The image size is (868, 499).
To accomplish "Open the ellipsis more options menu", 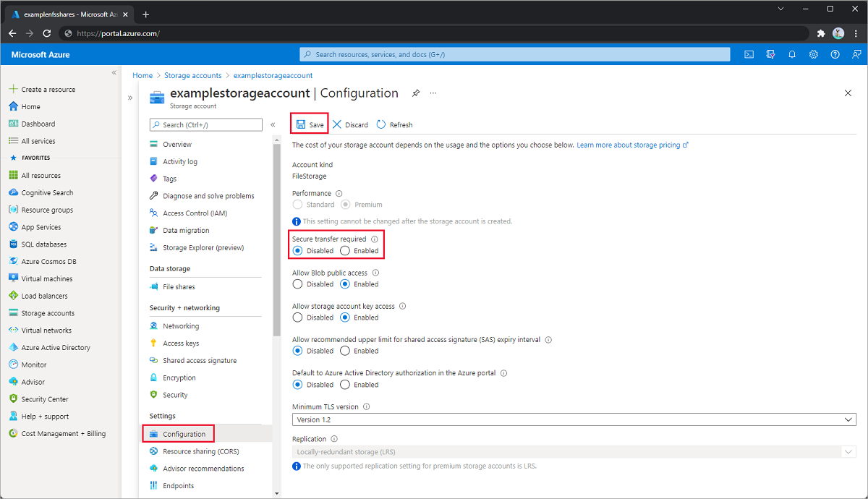I will (x=433, y=93).
